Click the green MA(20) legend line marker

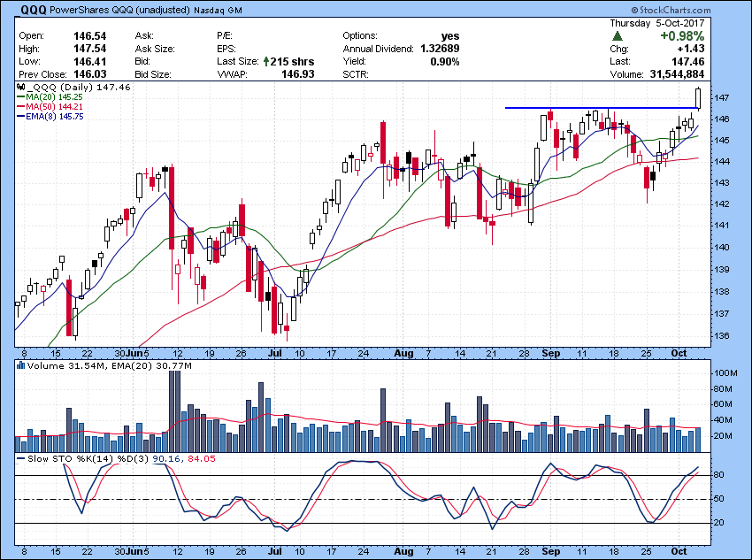[x=20, y=97]
